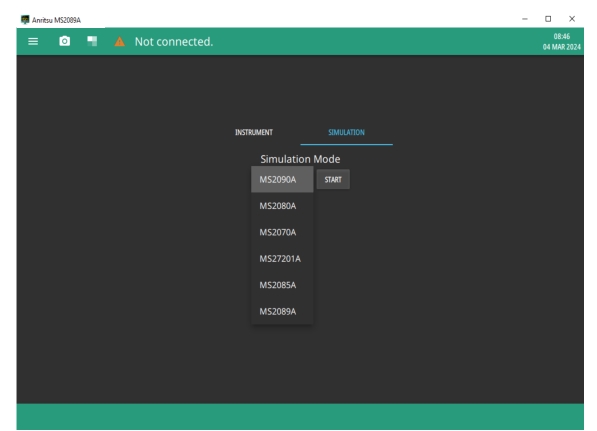Viewport: 597px width, 431px height.
Task: Click the overlapping squares display icon
Action: 92,41
